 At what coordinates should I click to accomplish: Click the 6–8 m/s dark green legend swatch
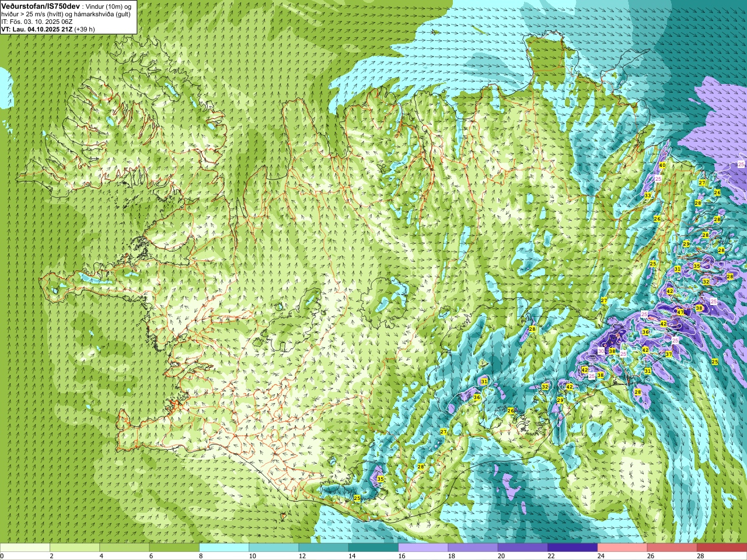(x=174, y=548)
